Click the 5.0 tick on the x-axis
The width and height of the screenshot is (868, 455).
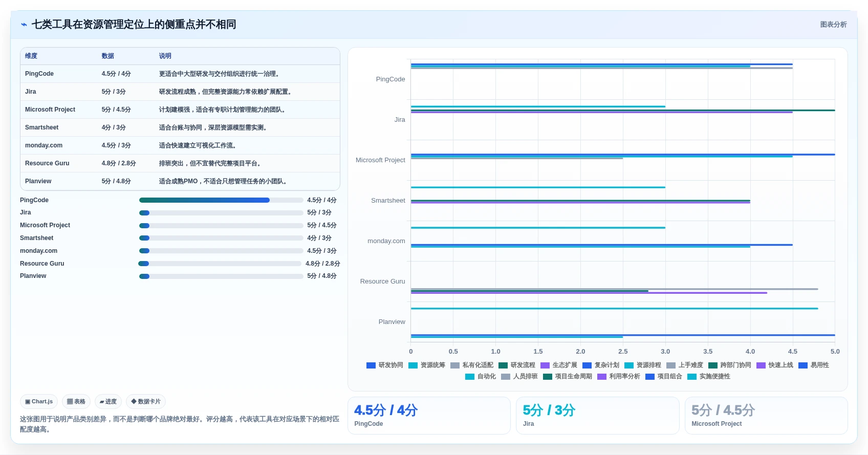[x=835, y=352]
